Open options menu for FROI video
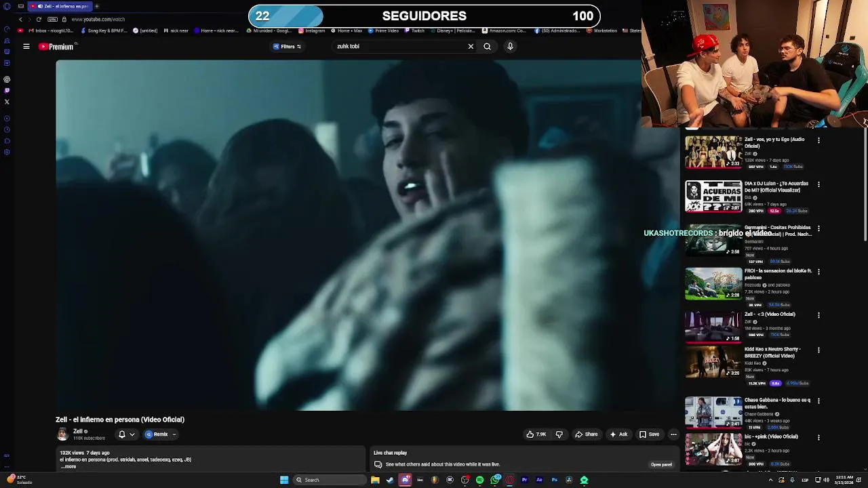Screen dimensions: 868x488 click(x=818, y=272)
